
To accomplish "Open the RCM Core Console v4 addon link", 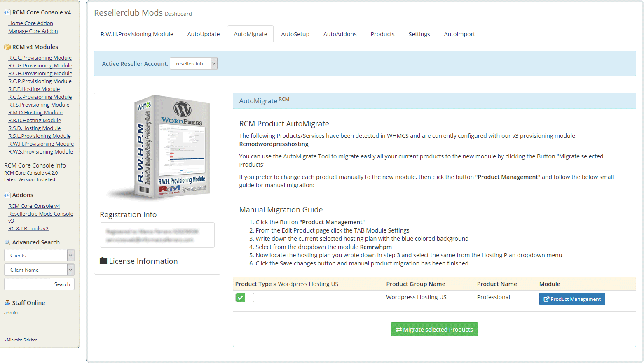I will click(x=34, y=206).
